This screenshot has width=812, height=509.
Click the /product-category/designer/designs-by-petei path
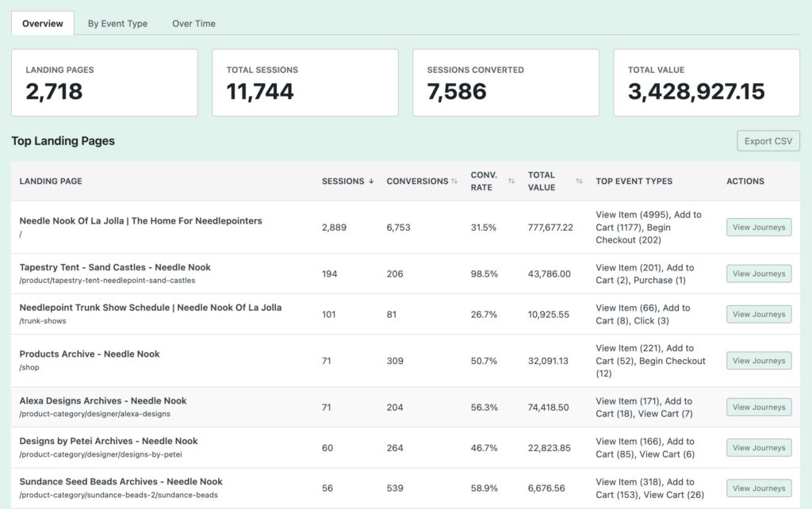point(101,454)
